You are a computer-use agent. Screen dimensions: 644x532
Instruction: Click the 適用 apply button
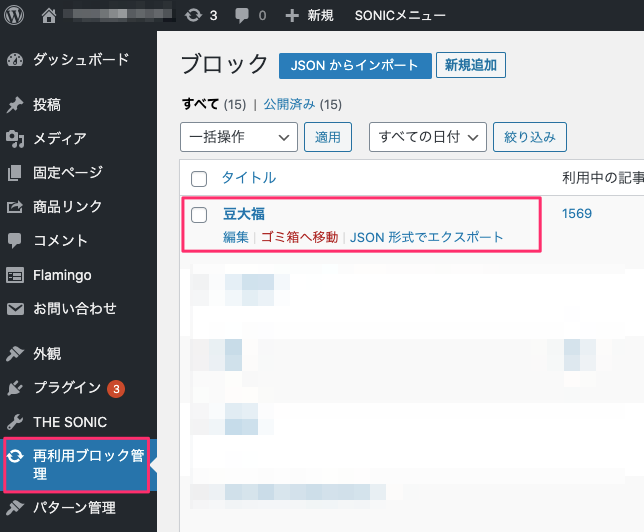328,137
